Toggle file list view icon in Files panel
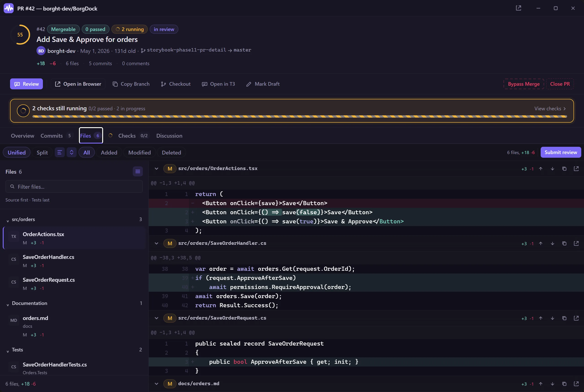This screenshot has height=392, width=584. [138, 171]
